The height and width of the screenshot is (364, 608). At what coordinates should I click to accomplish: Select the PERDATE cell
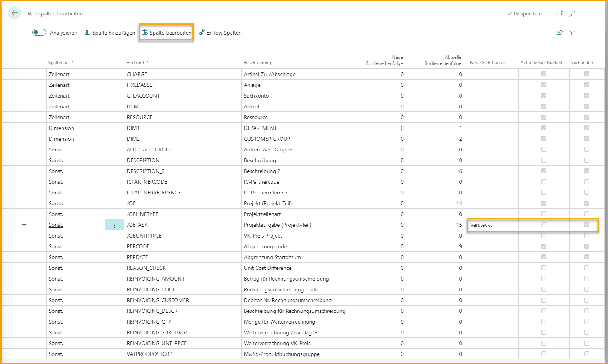coord(183,257)
